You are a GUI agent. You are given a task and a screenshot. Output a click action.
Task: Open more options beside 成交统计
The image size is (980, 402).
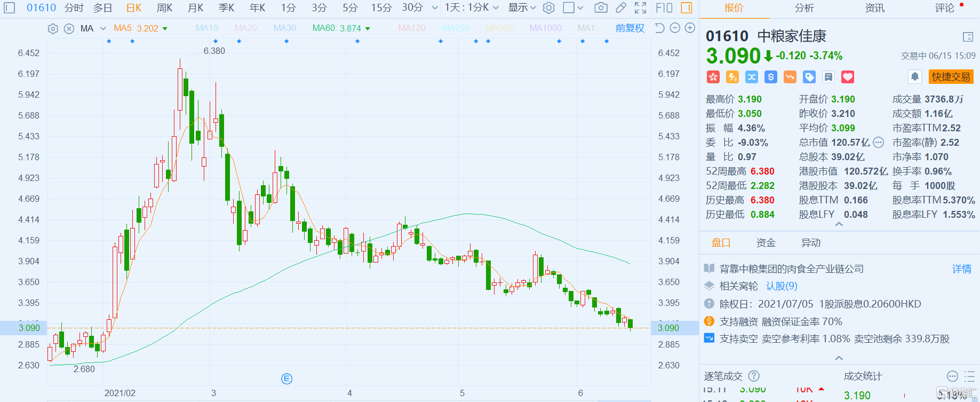(x=952, y=376)
